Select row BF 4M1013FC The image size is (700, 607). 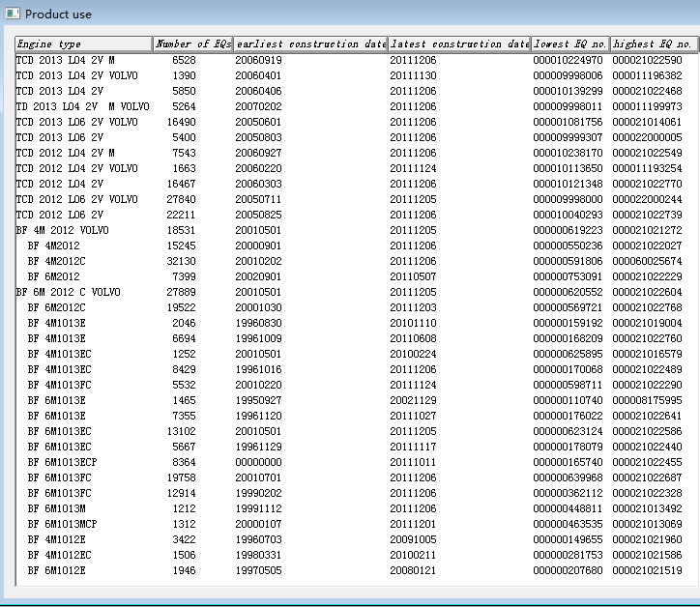356,385
